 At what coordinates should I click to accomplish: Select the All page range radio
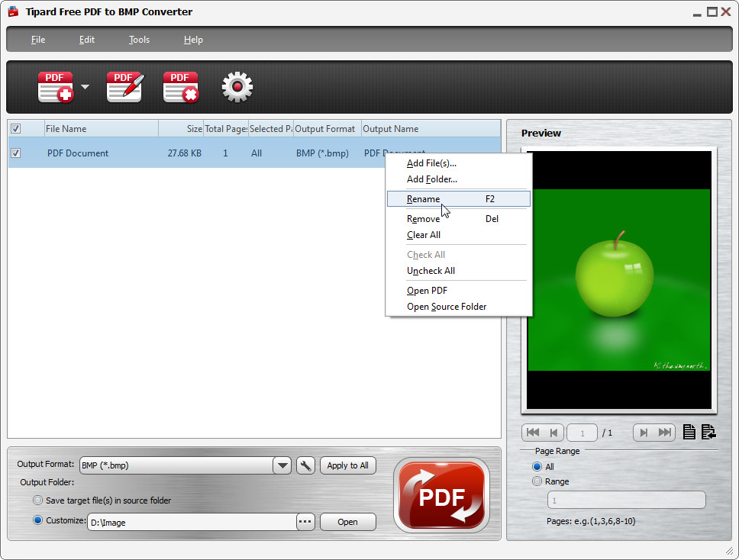[x=537, y=466]
